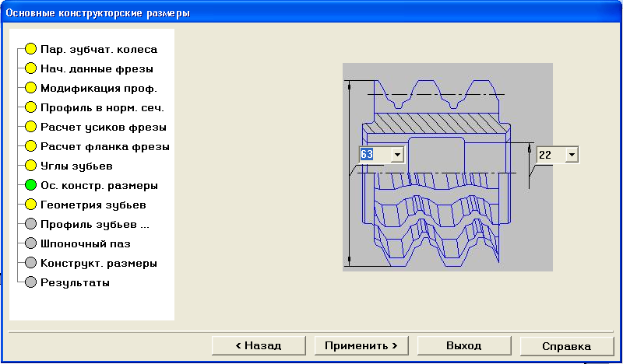Click gray status circle of 'Шпоночный паз'
Image resolution: width=623 pixels, height=364 pixels.
30,243
